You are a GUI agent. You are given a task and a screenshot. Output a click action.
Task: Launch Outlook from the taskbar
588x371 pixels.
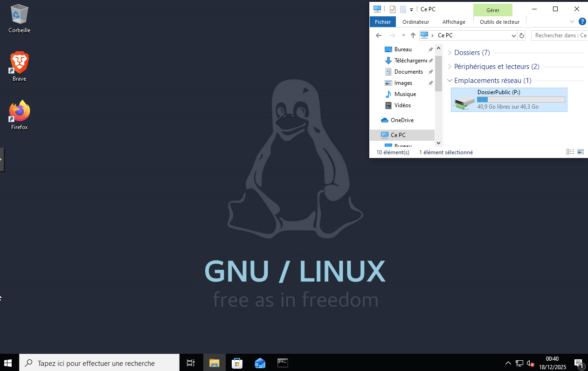tap(260, 363)
